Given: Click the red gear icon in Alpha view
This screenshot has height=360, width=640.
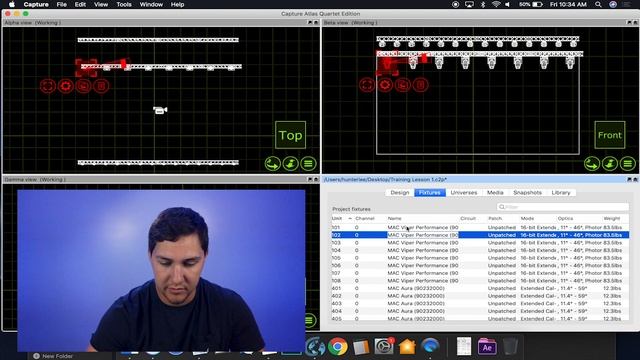Looking at the screenshot, I should pos(66,86).
